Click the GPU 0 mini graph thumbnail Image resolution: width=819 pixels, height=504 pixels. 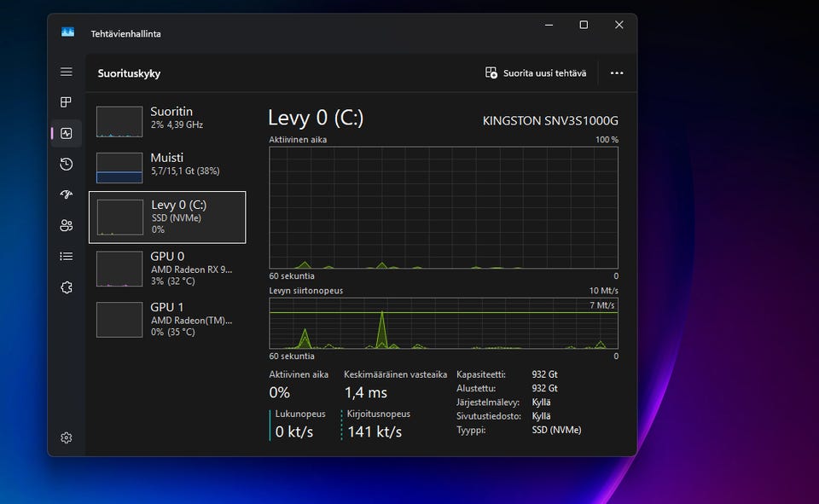pos(119,269)
